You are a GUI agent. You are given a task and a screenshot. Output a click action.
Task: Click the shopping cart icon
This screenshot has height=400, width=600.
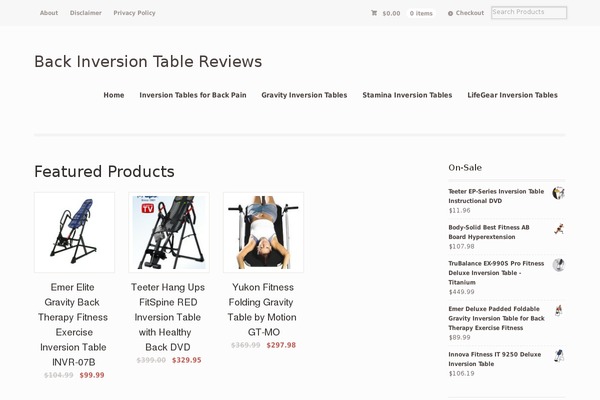pyautogui.click(x=374, y=13)
